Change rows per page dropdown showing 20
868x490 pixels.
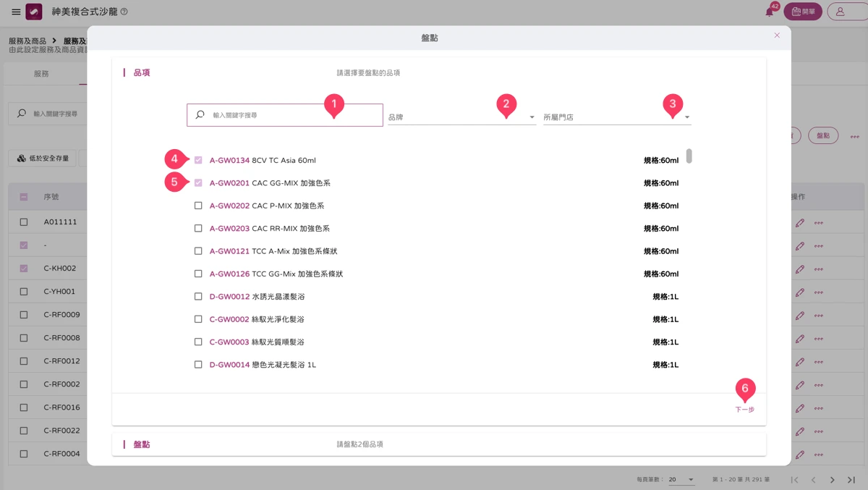(x=681, y=480)
